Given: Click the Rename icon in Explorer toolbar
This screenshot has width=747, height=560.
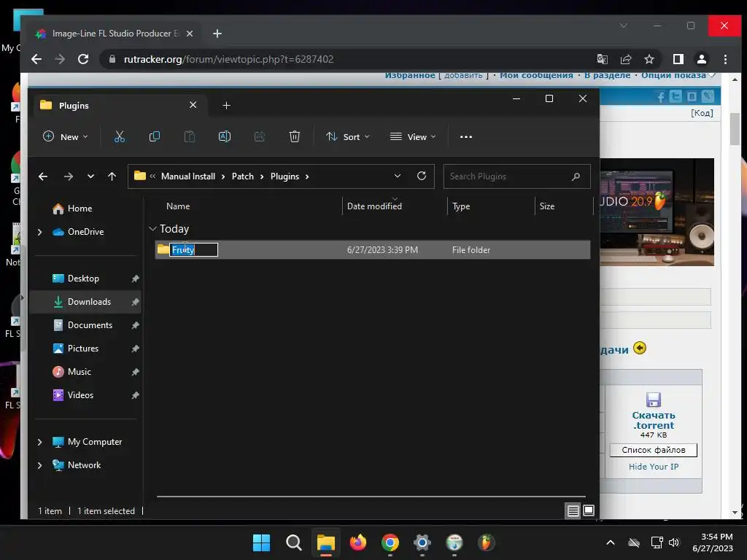Looking at the screenshot, I should [225, 136].
